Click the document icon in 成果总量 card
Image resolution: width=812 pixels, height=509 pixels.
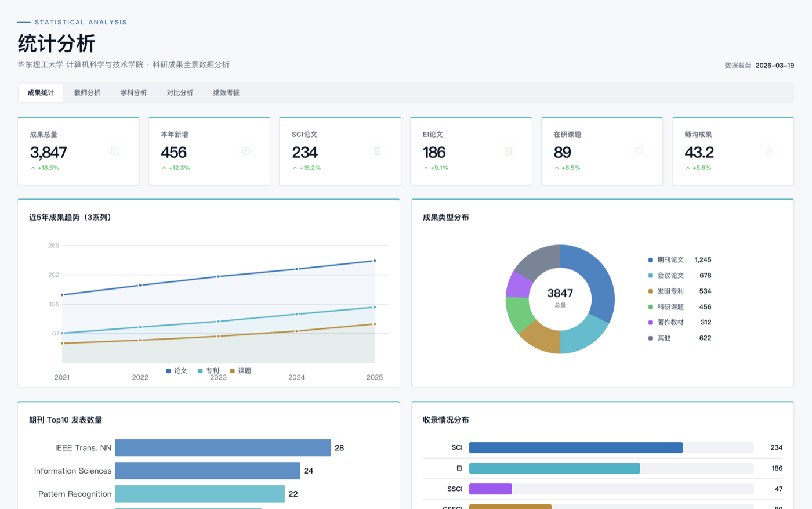(x=115, y=151)
